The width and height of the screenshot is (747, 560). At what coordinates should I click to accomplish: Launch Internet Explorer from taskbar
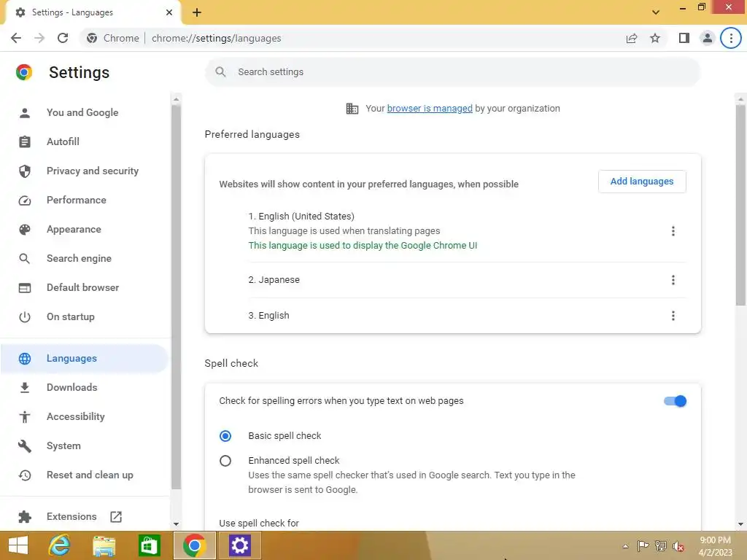(x=59, y=545)
